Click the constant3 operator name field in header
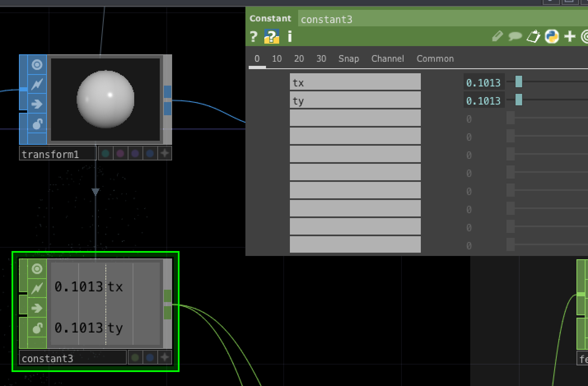 coord(441,19)
